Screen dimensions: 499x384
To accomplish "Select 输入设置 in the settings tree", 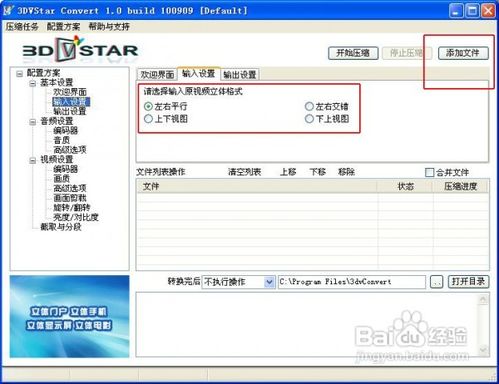I will 71,102.
